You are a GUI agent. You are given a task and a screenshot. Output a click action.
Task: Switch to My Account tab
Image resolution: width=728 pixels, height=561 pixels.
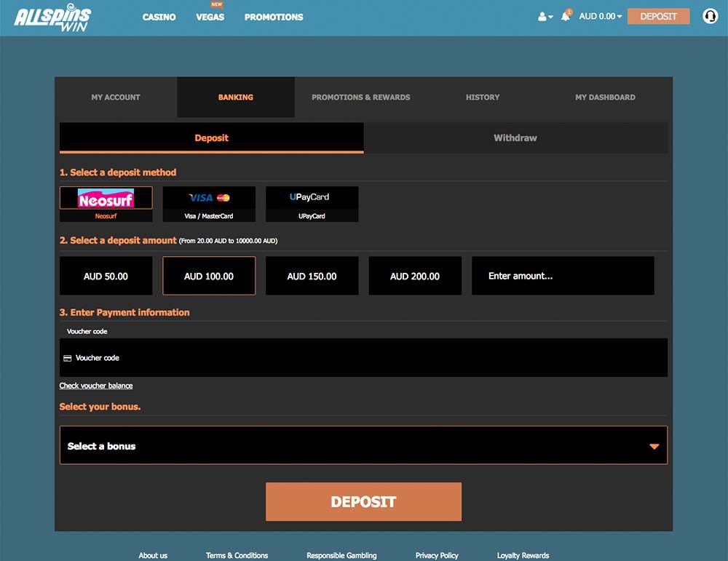(116, 97)
